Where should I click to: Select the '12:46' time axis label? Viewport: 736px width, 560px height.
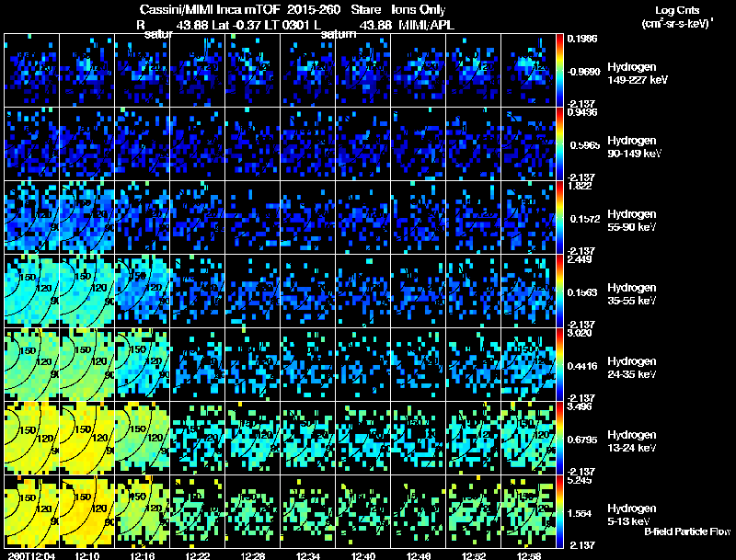[419, 555]
